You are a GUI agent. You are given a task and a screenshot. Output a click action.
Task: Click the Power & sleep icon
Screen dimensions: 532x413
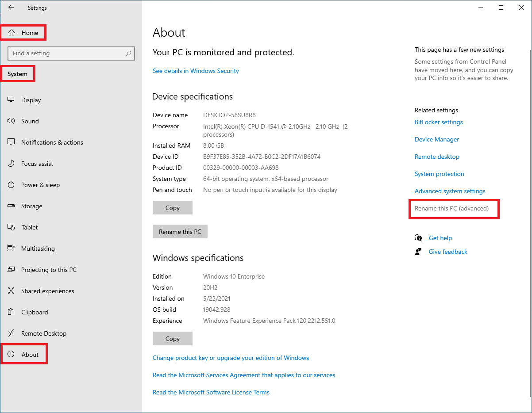coord(11,185)
